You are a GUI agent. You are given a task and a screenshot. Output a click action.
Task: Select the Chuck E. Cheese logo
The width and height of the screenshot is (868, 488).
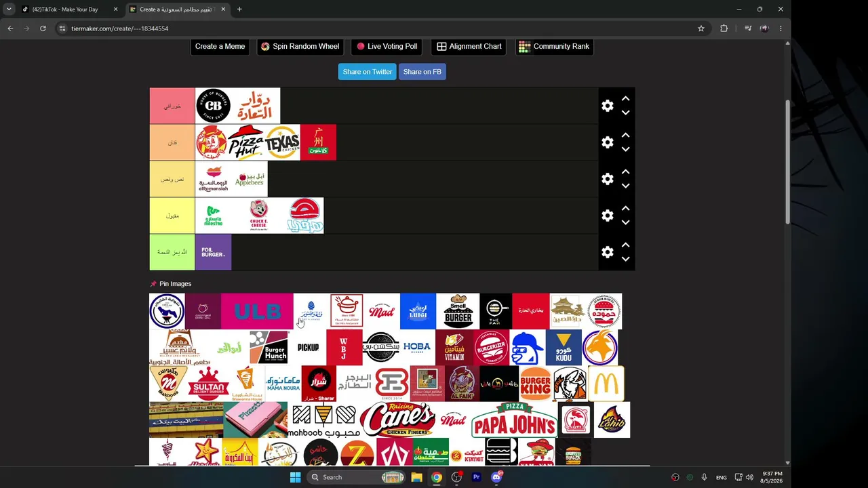click(x=258, y=216)
